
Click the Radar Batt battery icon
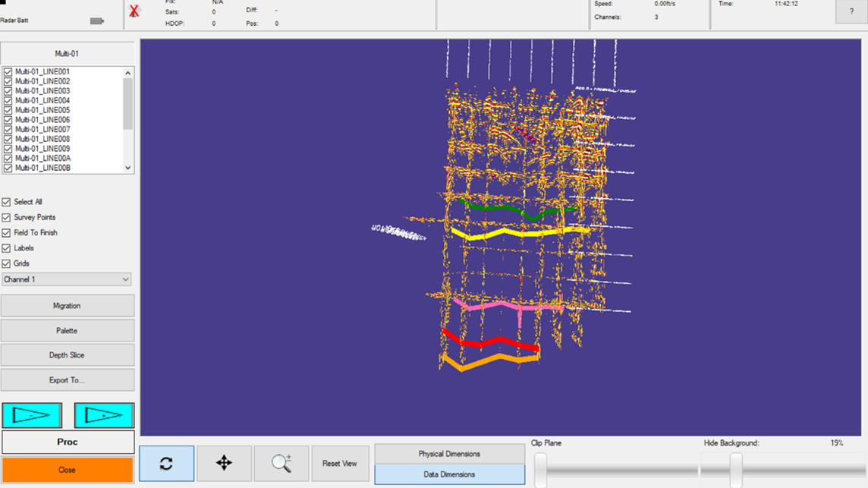96,21
